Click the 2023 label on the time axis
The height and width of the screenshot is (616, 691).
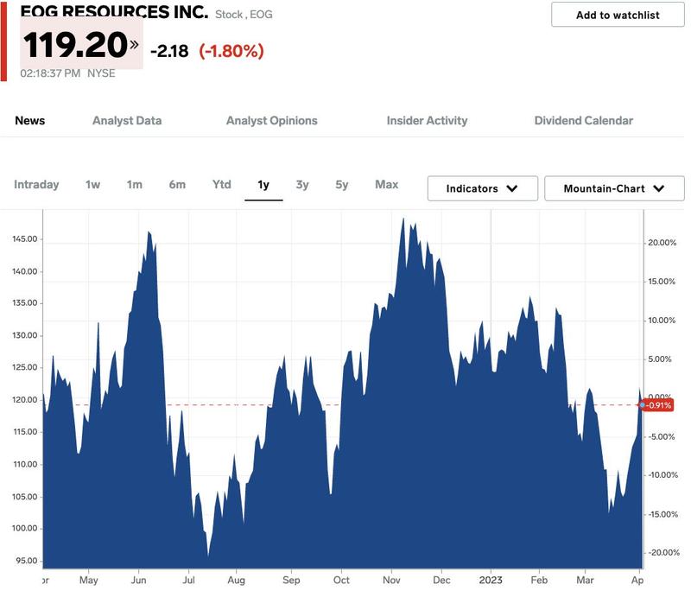pyautogui.click(x=491, y=580)
